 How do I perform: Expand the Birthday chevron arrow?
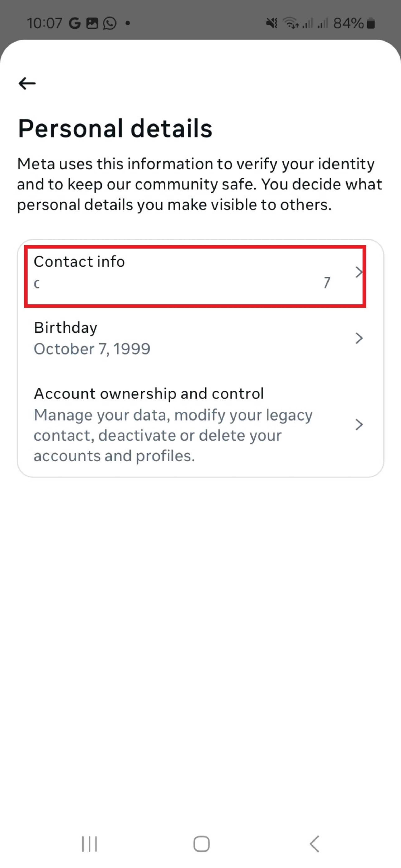(x=359, y=338)
